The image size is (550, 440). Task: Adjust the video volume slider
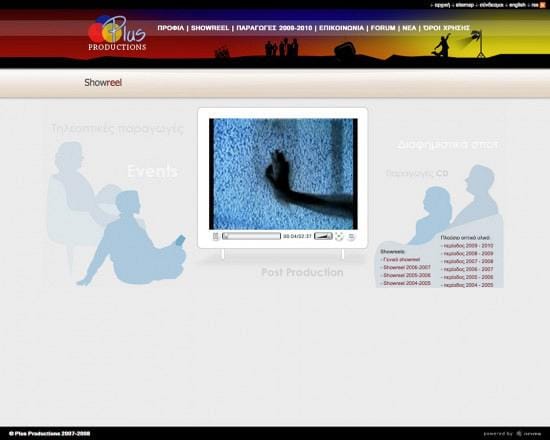point(323,236)
